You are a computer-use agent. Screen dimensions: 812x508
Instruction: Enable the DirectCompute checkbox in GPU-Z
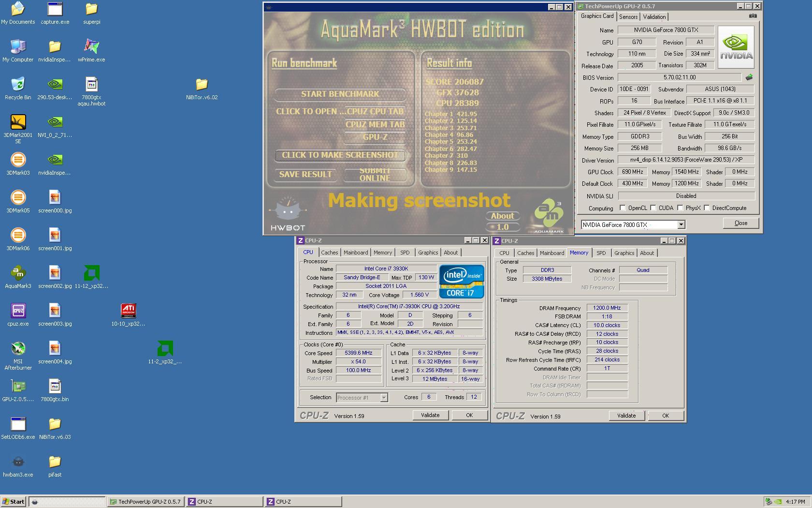[x=707, y=208]
